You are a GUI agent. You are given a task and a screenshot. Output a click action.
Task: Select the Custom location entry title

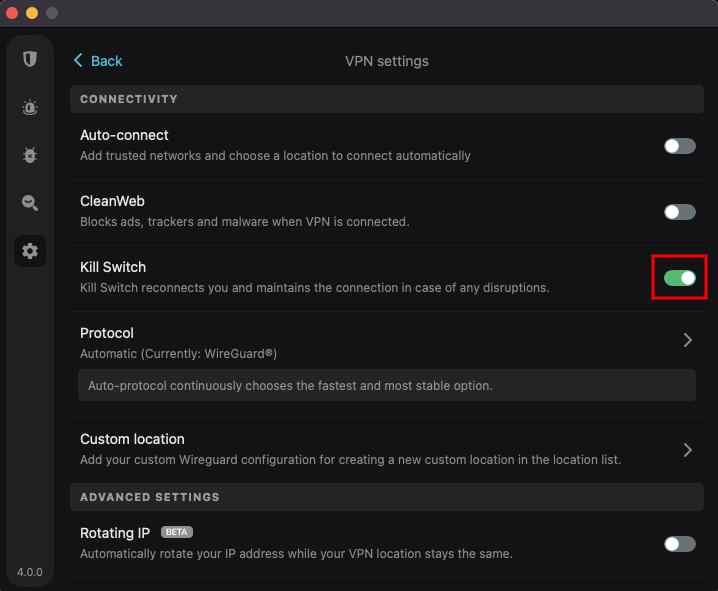pyautogui.click(x=132, y=439)
